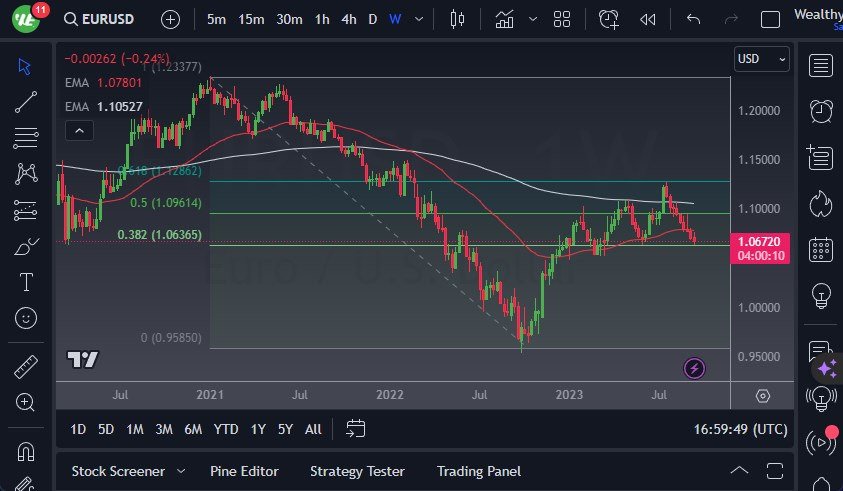
Task: Show All time range
Action: pyautogui.click(x=313, y=429)
